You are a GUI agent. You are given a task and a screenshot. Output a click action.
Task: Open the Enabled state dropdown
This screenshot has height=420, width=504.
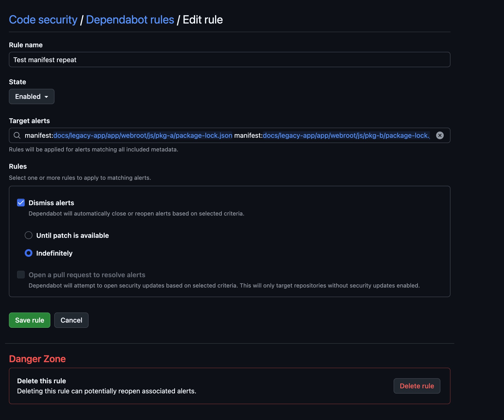click(x=32, y=96)
